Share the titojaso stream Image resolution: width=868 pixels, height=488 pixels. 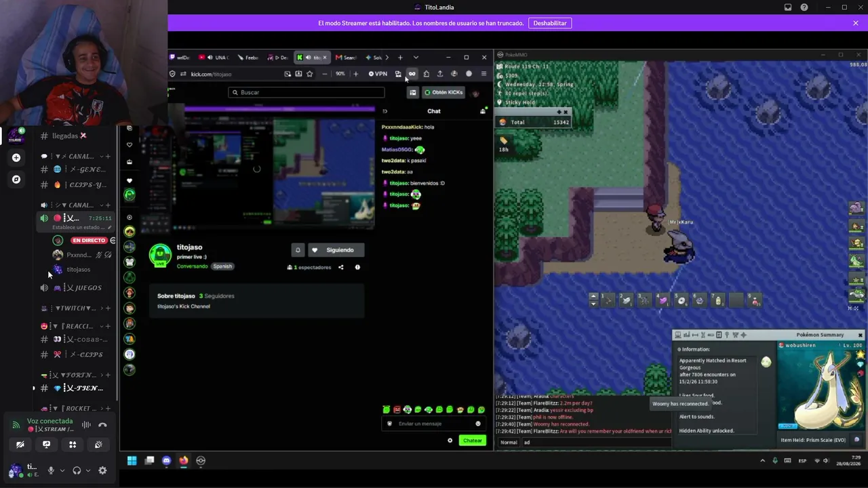pyautogui.click(x=341, y=268)
